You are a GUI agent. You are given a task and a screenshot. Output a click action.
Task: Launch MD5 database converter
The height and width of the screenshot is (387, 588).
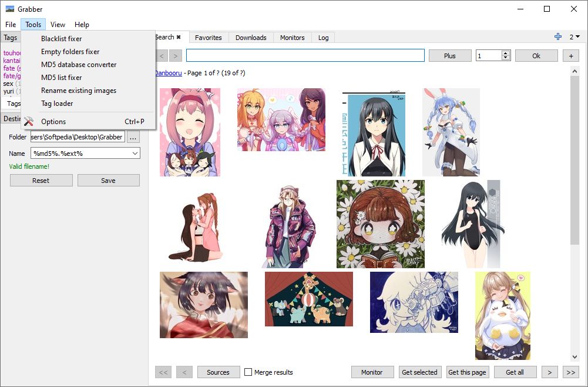[88, 65]
